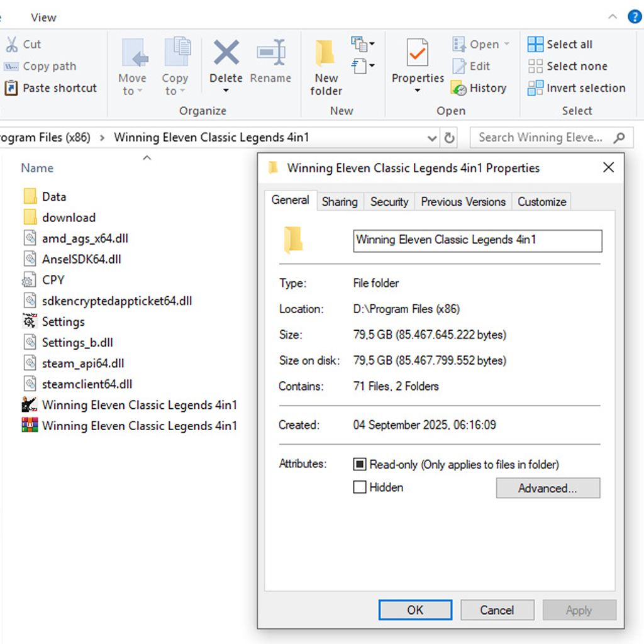Switch to the Security tab
This screenshot has width=644, height=644.
[x=389, y=202]
